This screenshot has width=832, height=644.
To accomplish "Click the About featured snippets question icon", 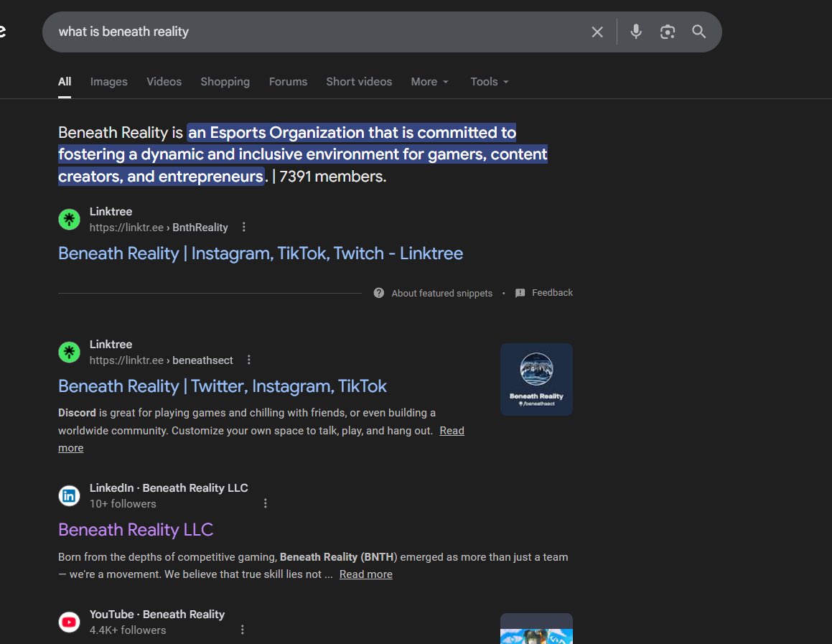I will click(379, 293).
